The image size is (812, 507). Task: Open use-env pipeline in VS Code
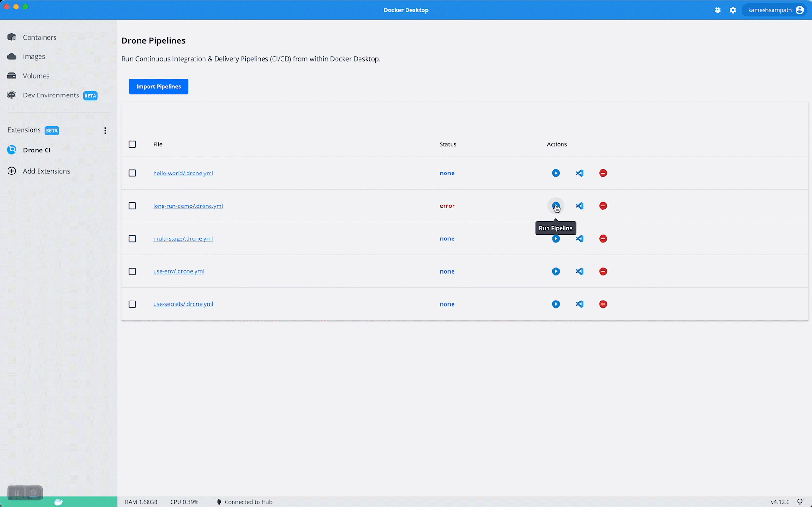(x=579, y=271)
